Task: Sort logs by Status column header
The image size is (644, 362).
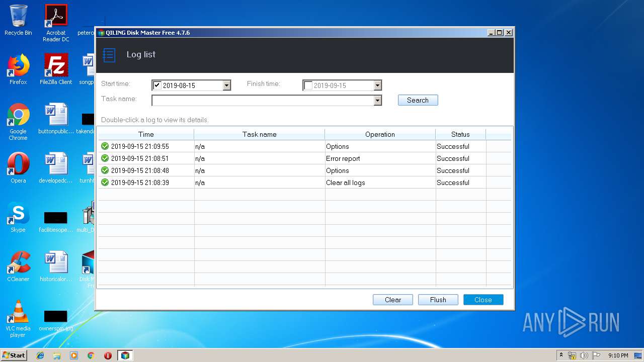Action: click(460, 134)
